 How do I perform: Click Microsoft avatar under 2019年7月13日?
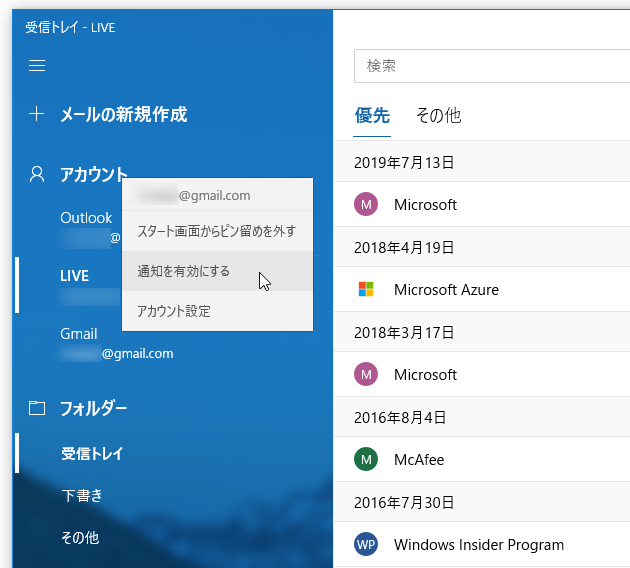point(366,204)
